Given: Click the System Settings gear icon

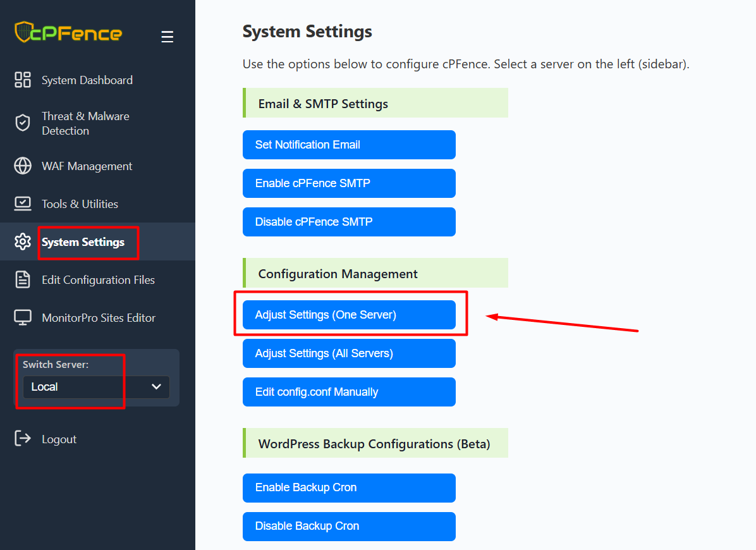Looking at the screenshot, I should point(23,241).
